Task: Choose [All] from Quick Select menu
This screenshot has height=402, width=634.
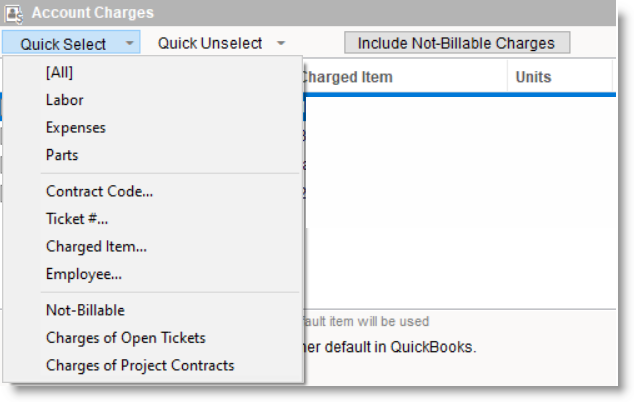Action: (59, 72)
